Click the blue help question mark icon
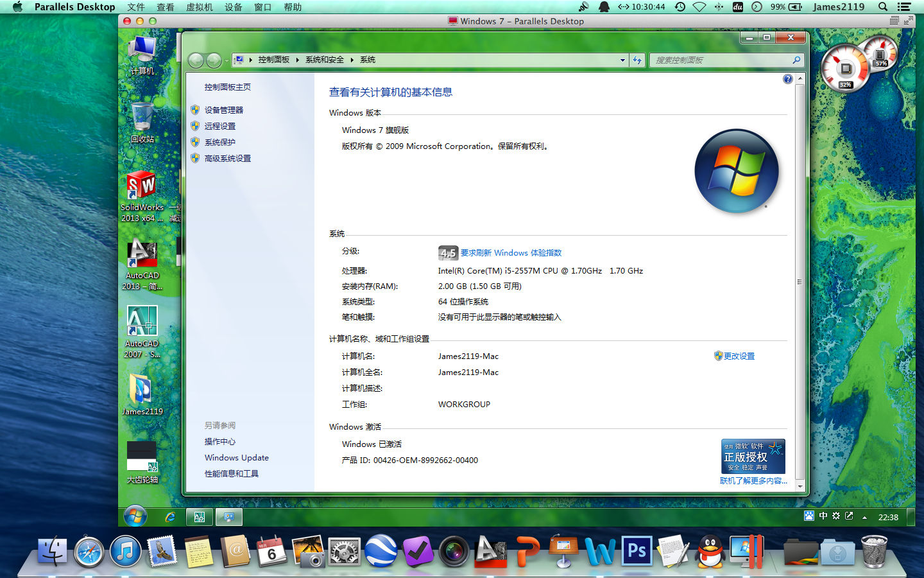 click(788, 79)
